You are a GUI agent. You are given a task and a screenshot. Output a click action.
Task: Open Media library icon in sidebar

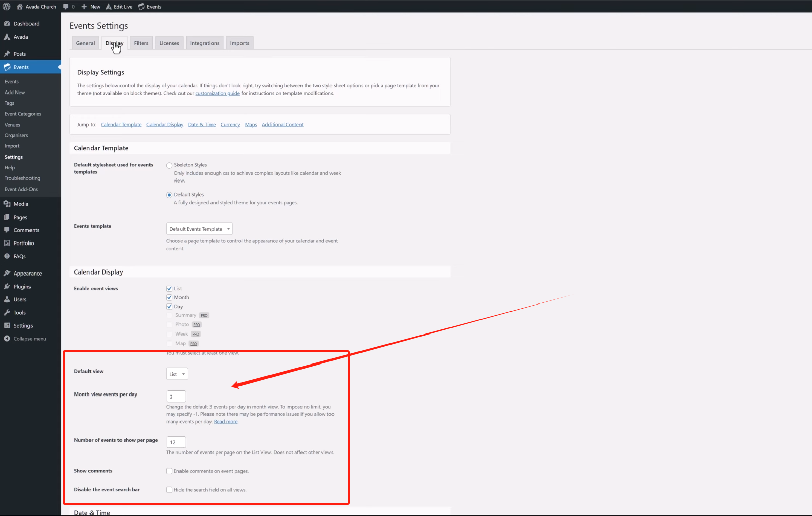coord(7,204)
